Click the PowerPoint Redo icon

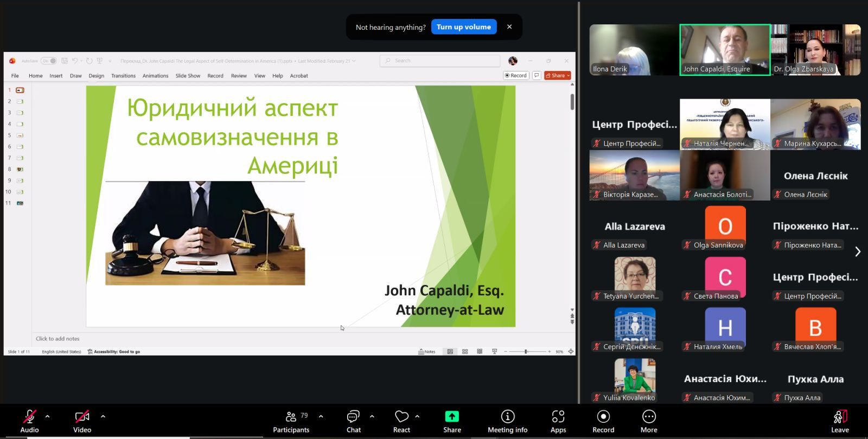[x=90, y=61]
